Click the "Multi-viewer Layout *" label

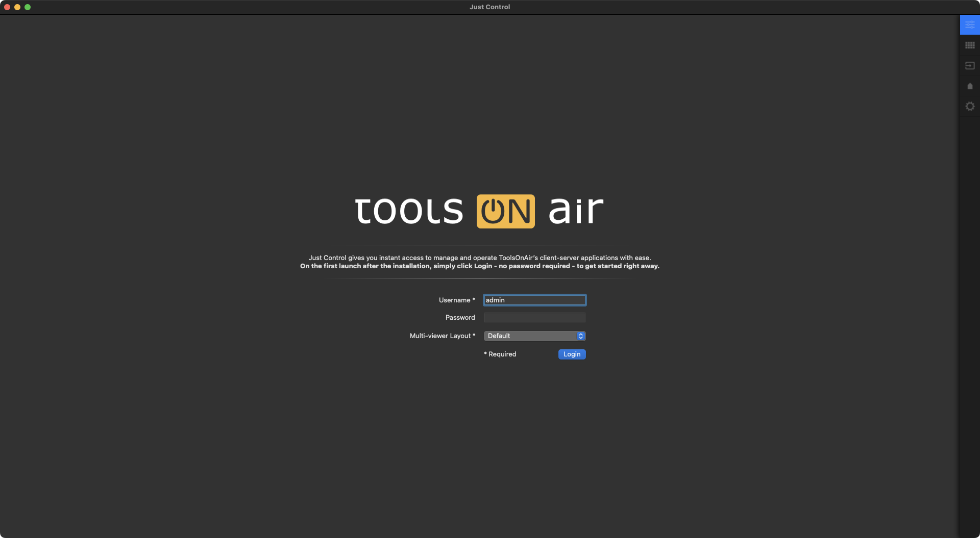click(443, 336)
